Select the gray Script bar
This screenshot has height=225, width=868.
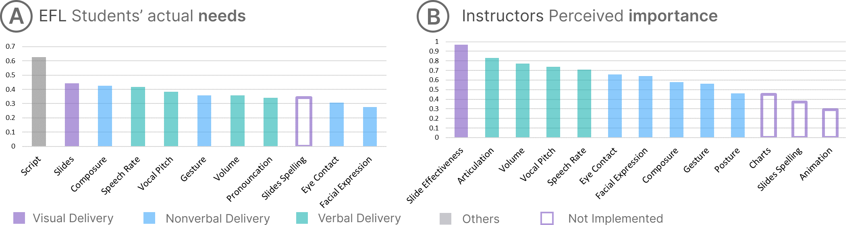pyautogui.click(x=39, y=102)
